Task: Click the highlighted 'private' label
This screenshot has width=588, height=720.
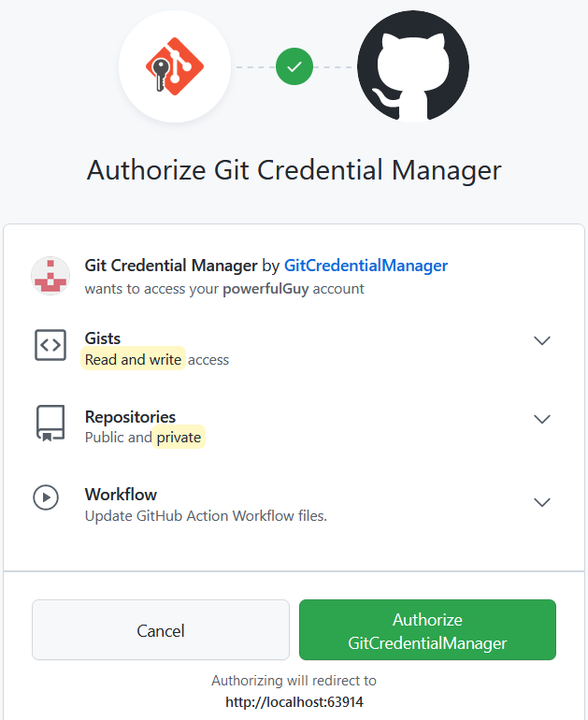Action: tap(179, 437)
